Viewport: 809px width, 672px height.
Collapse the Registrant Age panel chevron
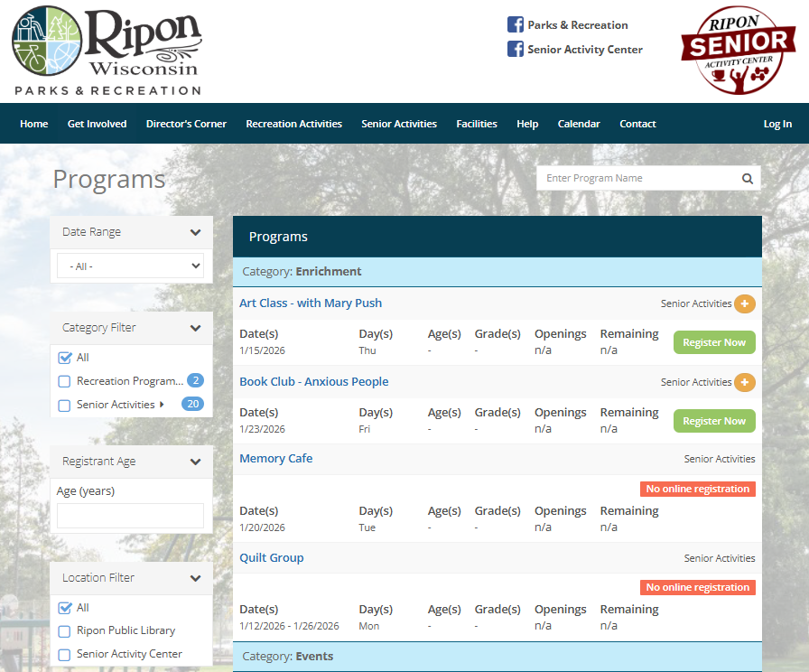point(195,462)
